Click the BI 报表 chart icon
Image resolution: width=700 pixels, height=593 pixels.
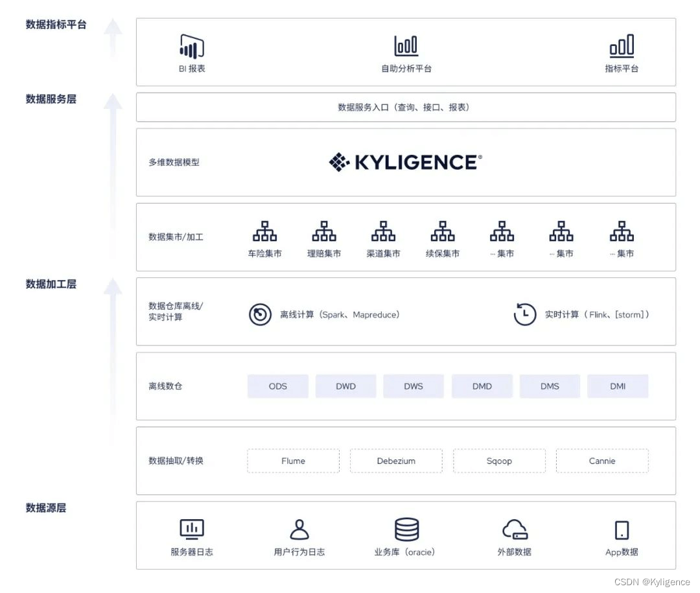191,46
